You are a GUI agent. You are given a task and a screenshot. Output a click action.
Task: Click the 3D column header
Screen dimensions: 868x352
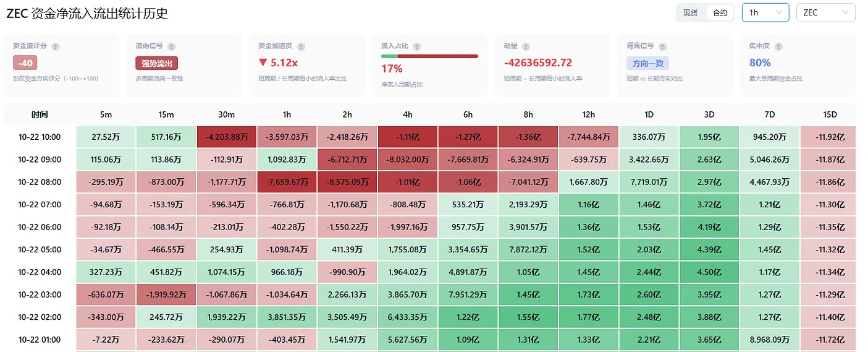pos(709,114)
